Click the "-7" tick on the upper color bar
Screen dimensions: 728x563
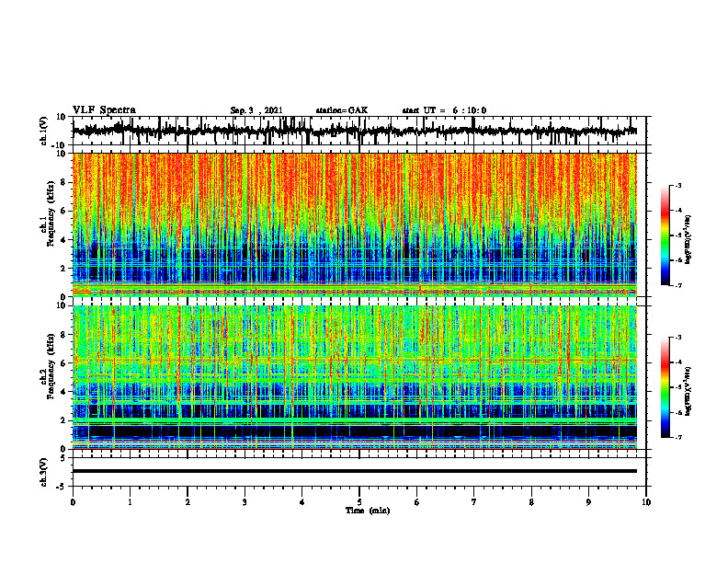pos(677,285)
